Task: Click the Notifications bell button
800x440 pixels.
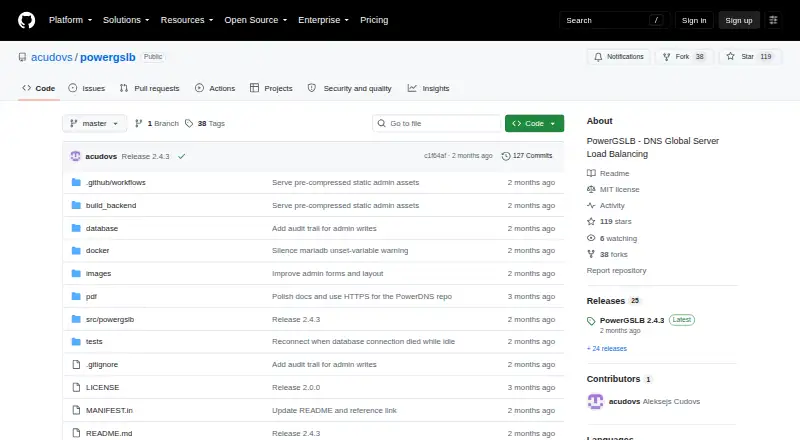Action: point(618,57)
